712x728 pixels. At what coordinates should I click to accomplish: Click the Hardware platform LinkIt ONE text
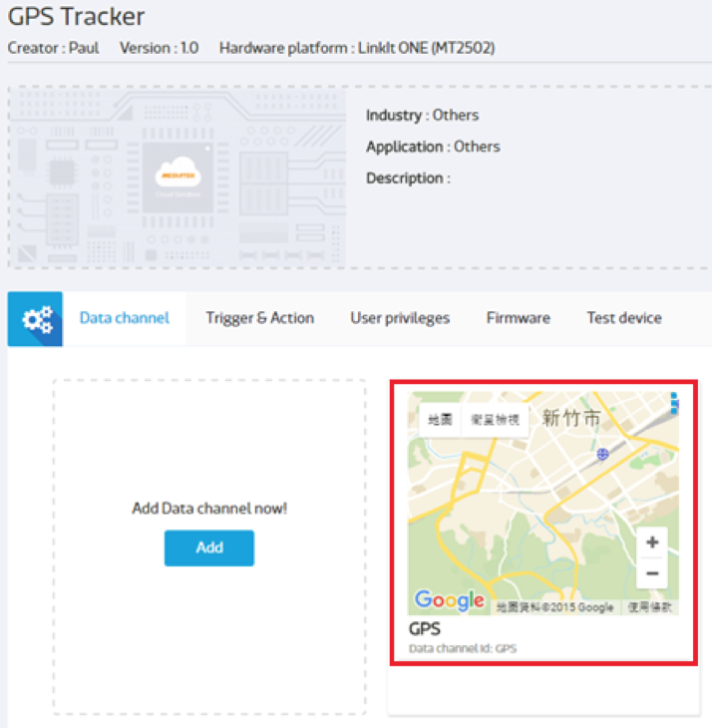357,48
